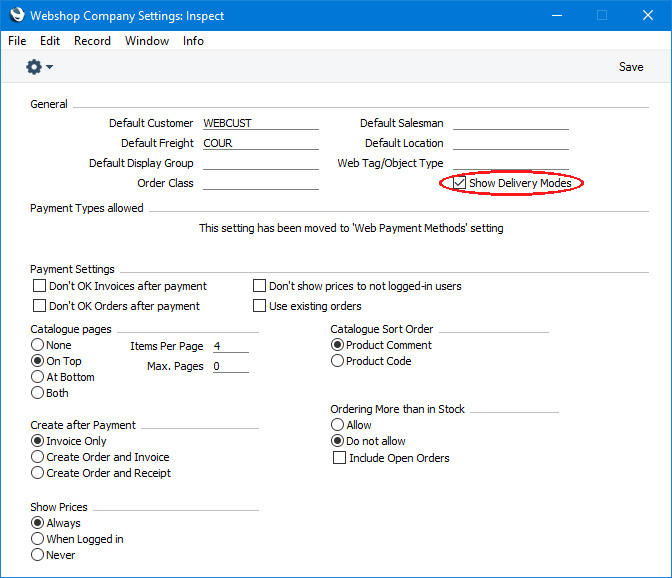Select Always show prices
672x578 pixels.
point(38,523)
